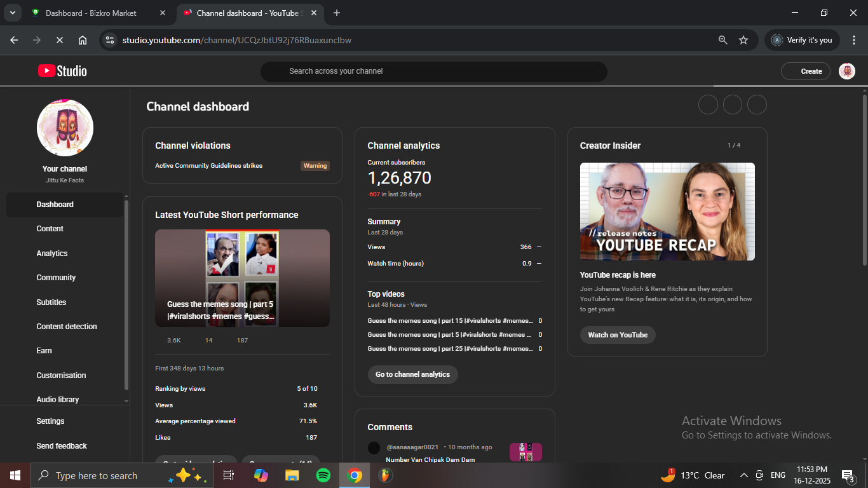Open Analytics in the left sidebar
868x488 pixels.
click(52, 254)
